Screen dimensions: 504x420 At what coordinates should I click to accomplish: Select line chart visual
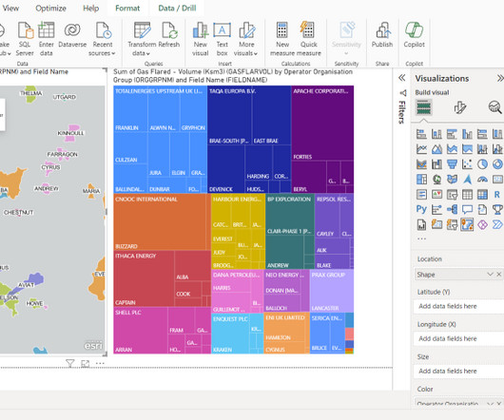click(x=421, y=149)
